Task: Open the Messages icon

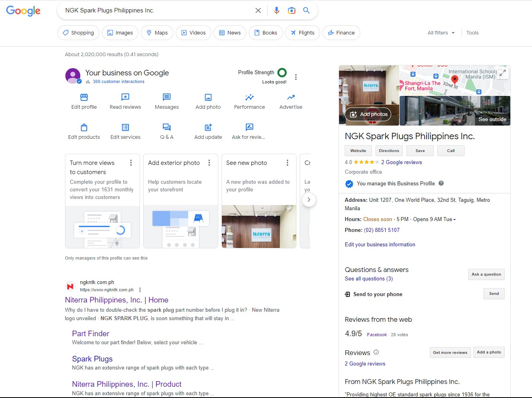Action: click(167, 97)
